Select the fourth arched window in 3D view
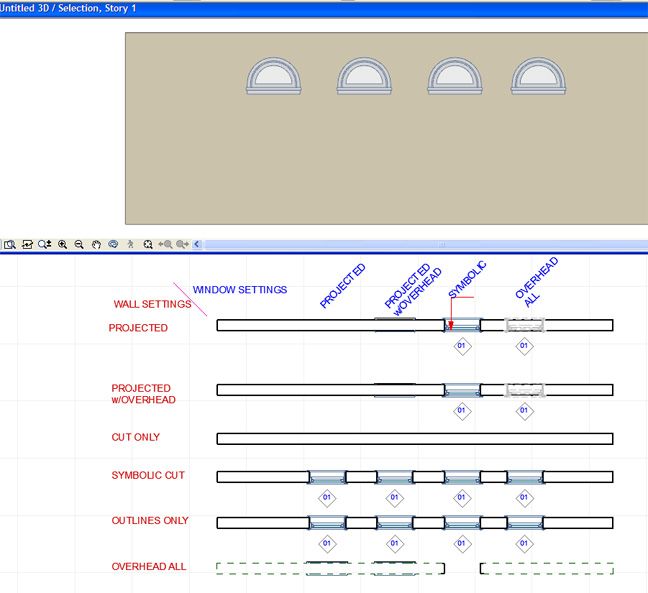Image resolution: width=648 pixels, height=593 pixels. [x=538, y=76]
